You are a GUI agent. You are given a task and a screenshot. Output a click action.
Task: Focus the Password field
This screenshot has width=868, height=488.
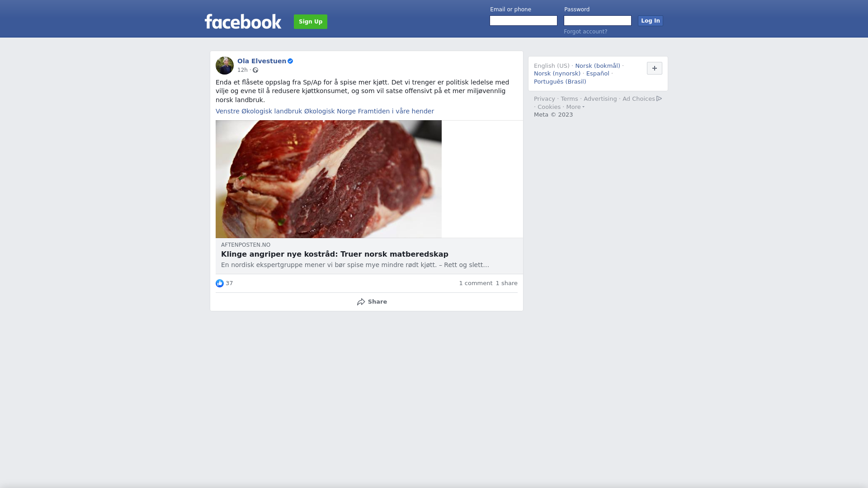coord(598,21)
